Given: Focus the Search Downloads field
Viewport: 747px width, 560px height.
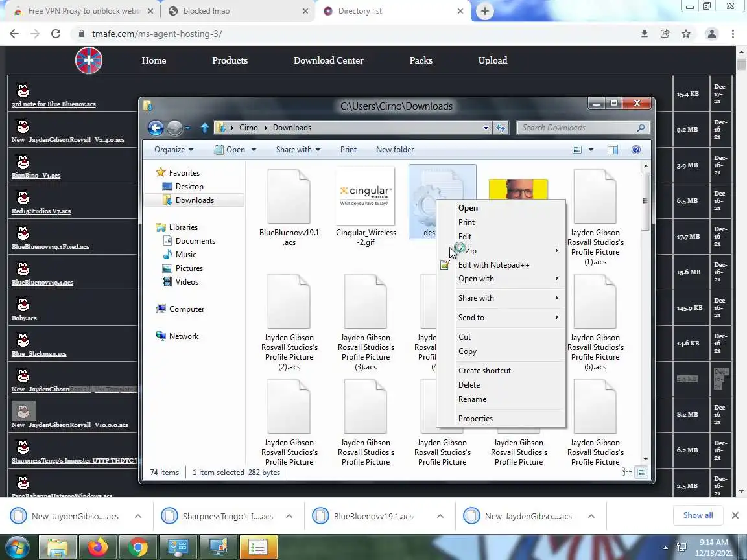Looking at the screenshot, I should pyautogui.click(x=583, y=128).
